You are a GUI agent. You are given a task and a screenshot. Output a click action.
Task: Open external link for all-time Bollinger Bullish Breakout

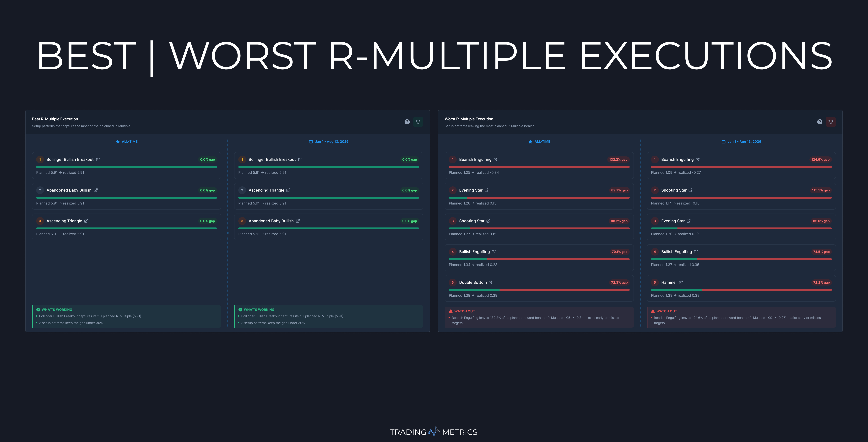pos(98,160)
